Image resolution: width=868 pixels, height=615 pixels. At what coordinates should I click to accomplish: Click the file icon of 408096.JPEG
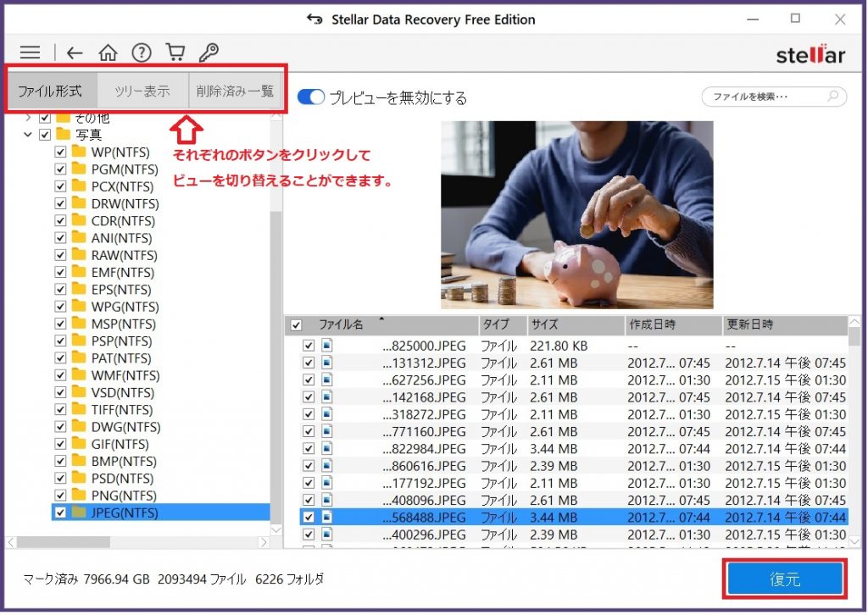(327, 500)
